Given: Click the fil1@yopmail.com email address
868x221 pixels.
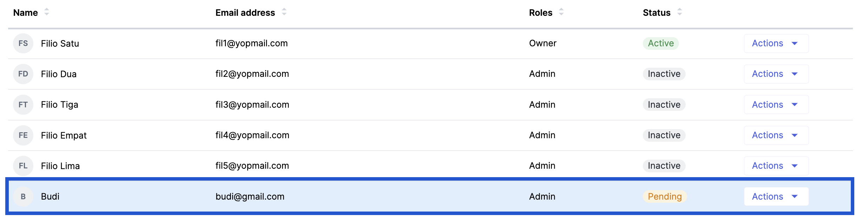Looking at the screenshot, I should (x=252, y=43).
